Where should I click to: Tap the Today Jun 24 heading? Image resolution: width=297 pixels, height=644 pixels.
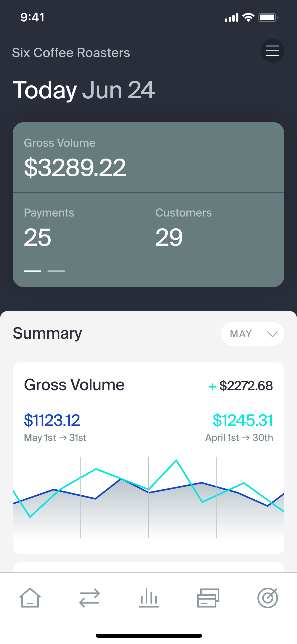click(84, 90)
